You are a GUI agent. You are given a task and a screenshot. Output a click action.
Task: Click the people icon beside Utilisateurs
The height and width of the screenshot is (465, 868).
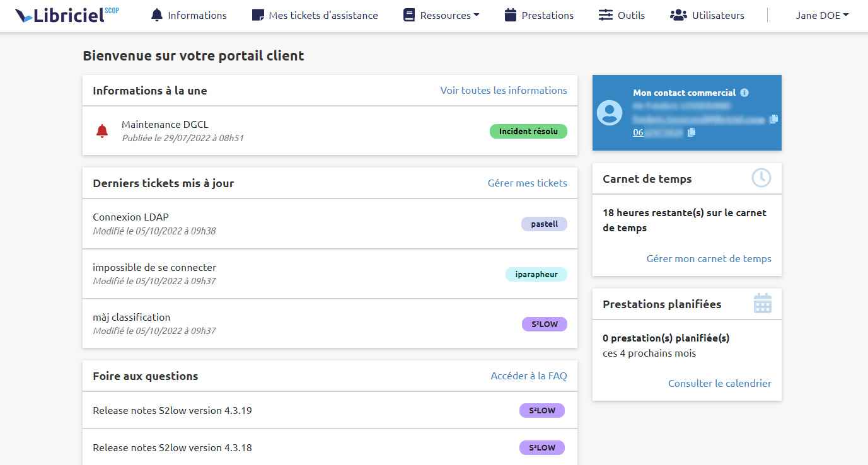point(678,15)
